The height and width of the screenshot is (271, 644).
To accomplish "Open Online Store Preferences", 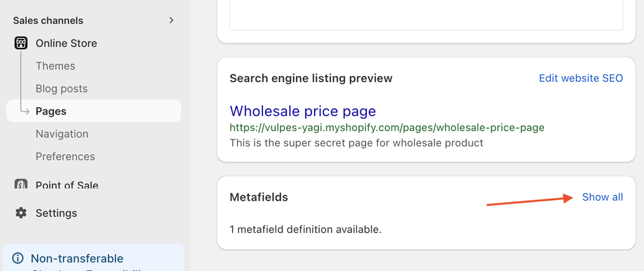I will tap(65, 156).
